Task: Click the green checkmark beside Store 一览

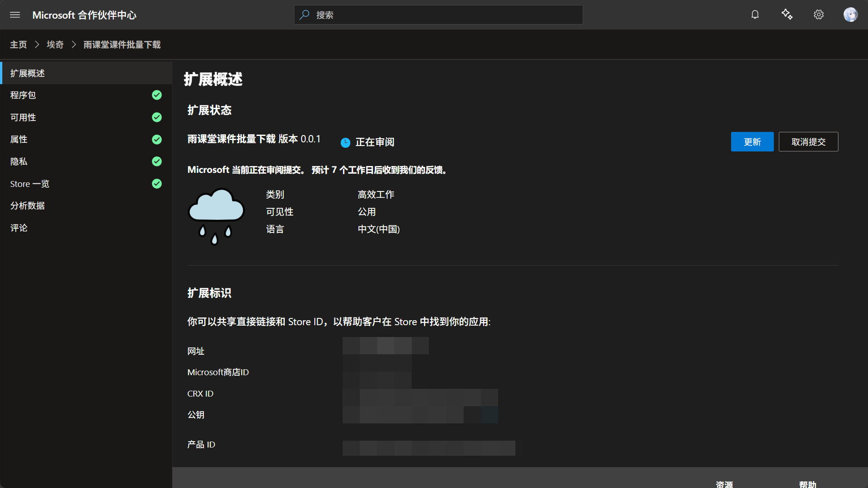Action: [157, 184]
